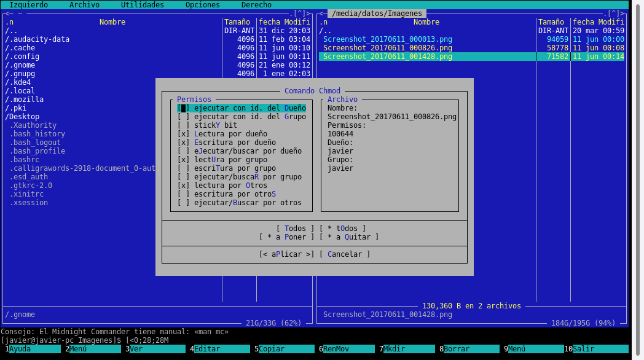Select /.kde4 directory in left panel
Image resolution: width=644 pixels, height=360 pixels.
(x=18, y=82)
